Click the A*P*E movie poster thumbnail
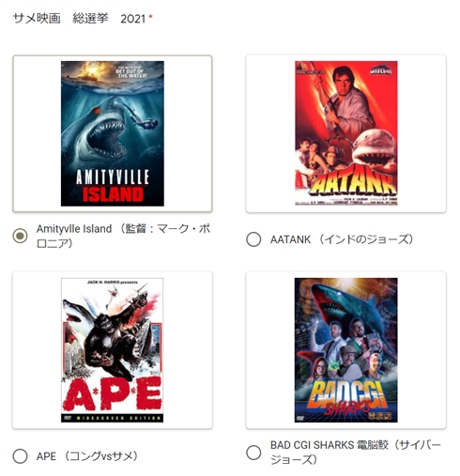460x476 pixels. click(x=113, y=350)
